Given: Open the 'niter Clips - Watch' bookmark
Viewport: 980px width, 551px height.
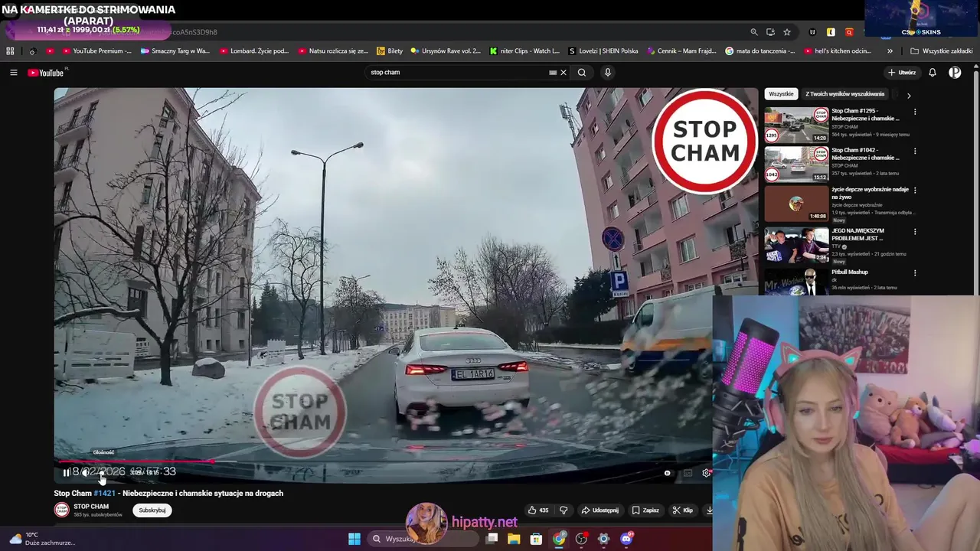Looking at the screenshot, I should click(x=525, y=51).
